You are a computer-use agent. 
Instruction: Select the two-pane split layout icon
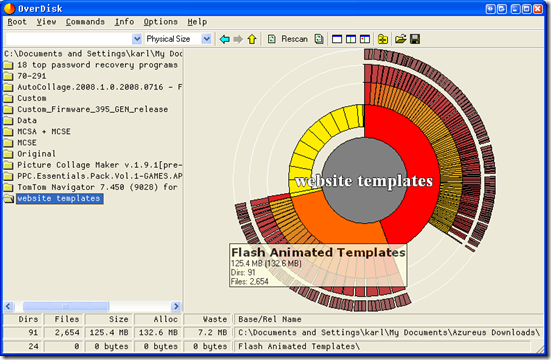pyautogui.click(x=351, y=39)
